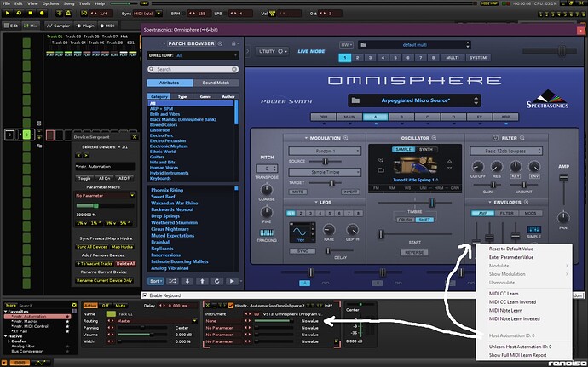Viewport: 588px width, 367px height.
Task: Click the Map Hydra button
Action: click(x=122, y=247)
